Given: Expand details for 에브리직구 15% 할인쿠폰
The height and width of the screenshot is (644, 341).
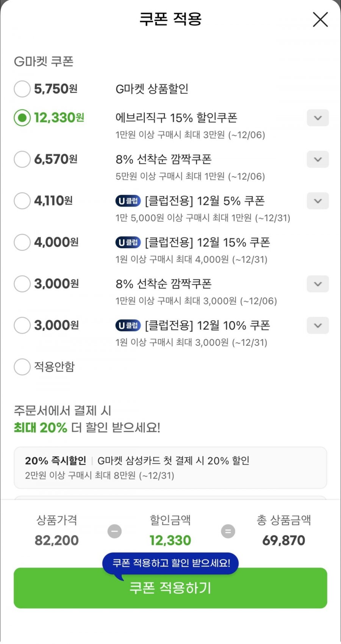Looking at the screenshot, I should [318, 118].
